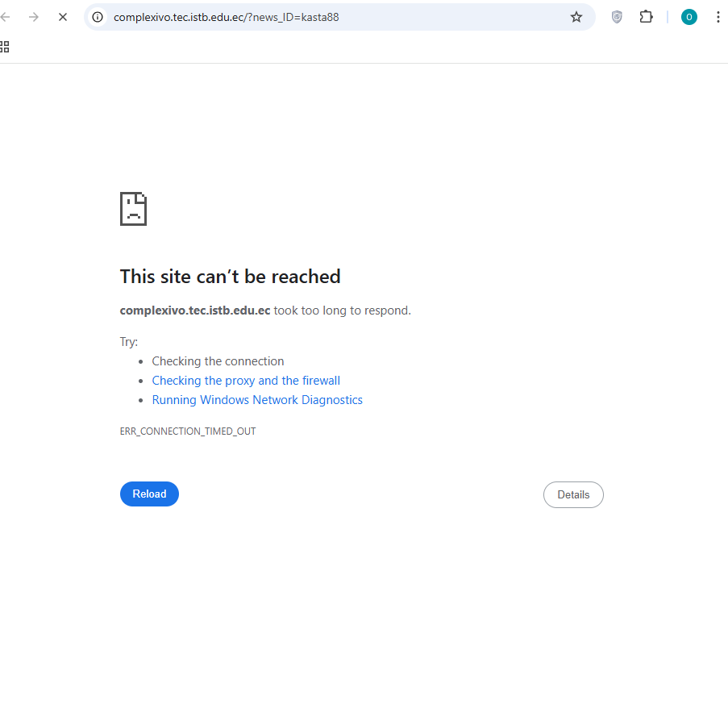Open the apps grid shortcut
This screenshot has height=721, width=728.
[x=4, y=47]
